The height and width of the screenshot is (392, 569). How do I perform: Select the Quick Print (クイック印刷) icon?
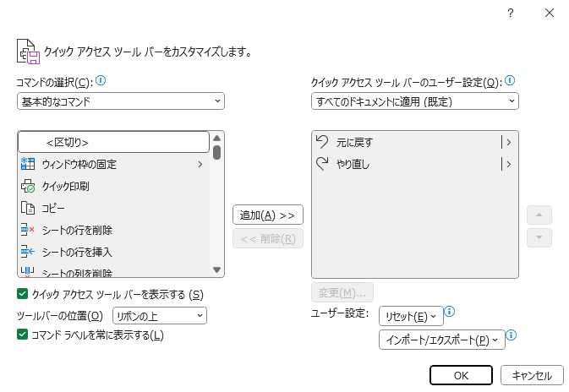[27, 186]
